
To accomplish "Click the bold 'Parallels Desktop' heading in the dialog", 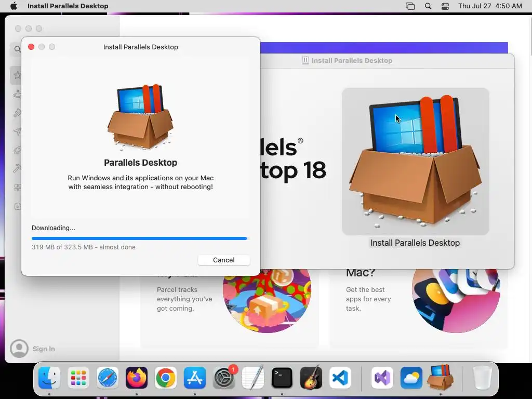I will click(140, 163).
